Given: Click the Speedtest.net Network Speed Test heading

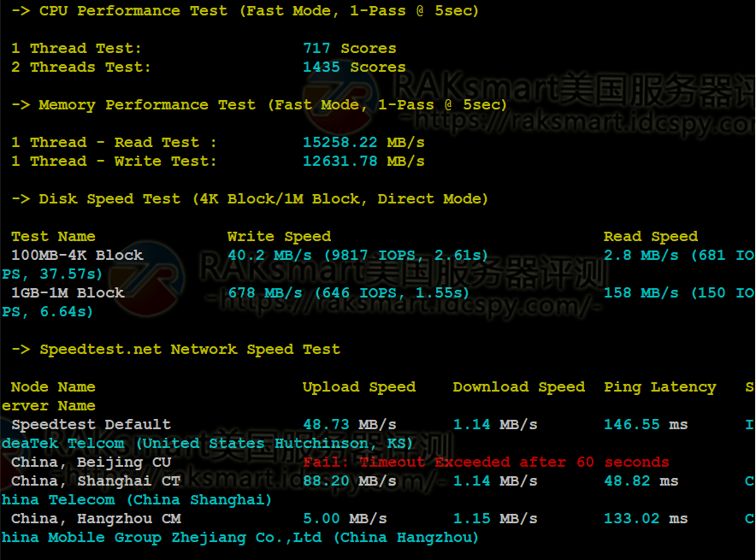Looking at the screenshot, I should coord(175,350).
